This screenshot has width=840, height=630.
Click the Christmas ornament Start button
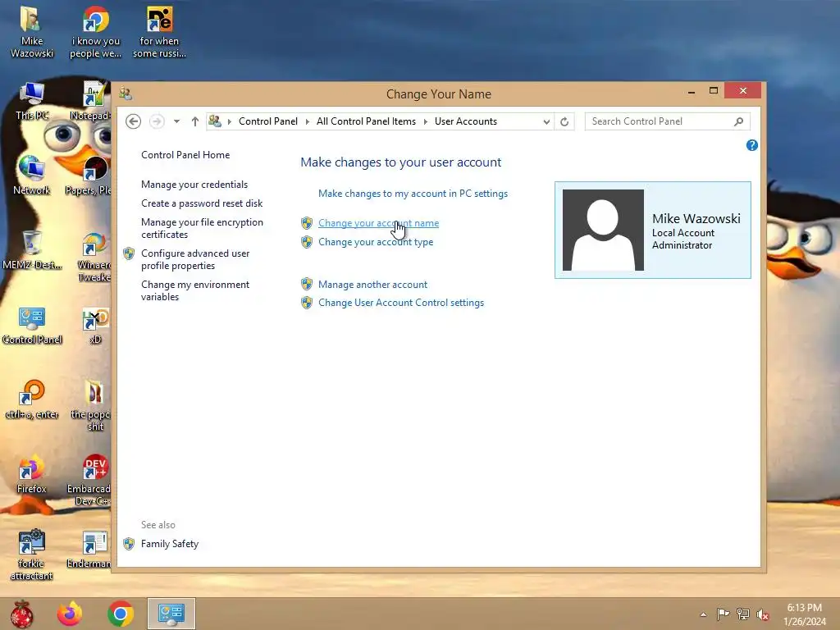[21, 614]
